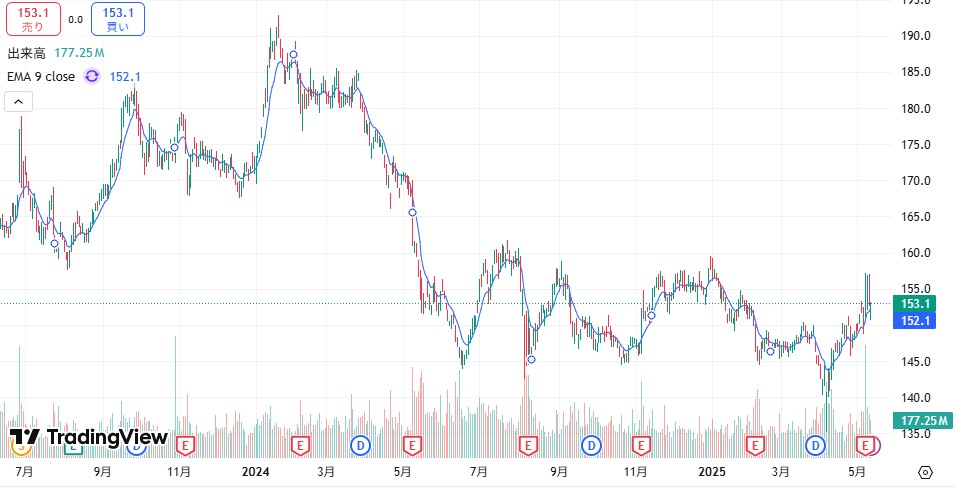This screenshot has height=489, width=955.
Task: Open the earnings E marker above 11月 2023
Action: pyautogui.click(x=184, y=443)
